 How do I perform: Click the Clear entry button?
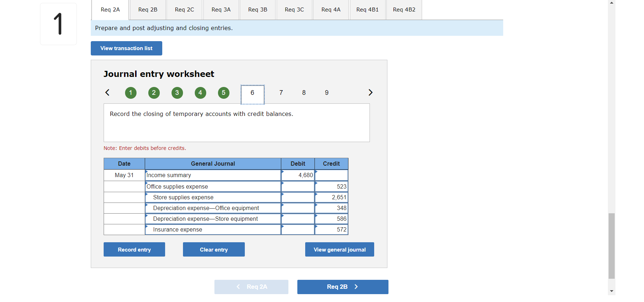[x=214, y=249]
